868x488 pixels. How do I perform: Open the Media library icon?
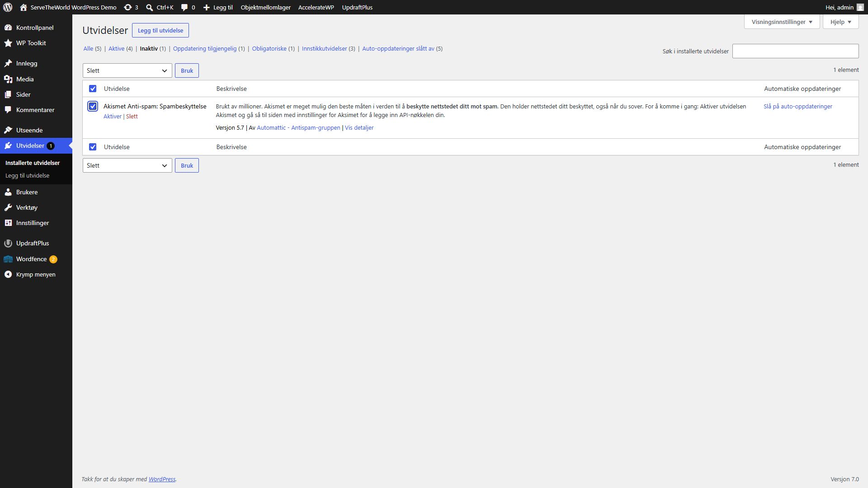8,79
